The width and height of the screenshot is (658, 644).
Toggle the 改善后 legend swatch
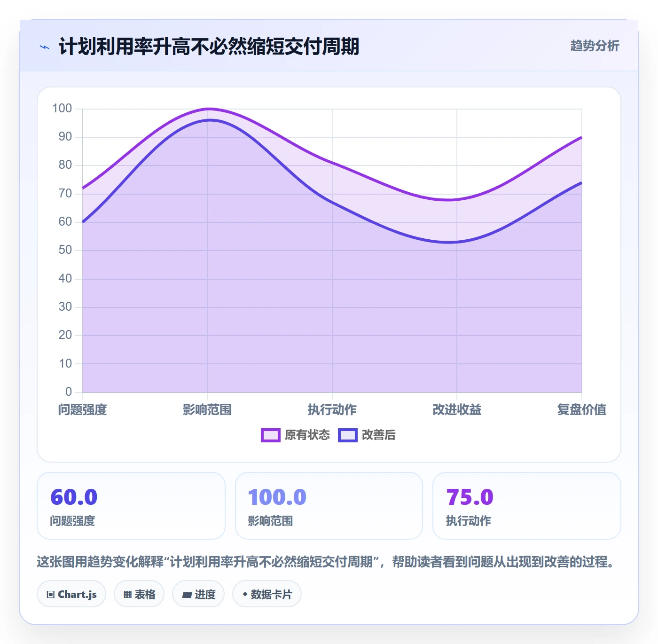point(348,435)
